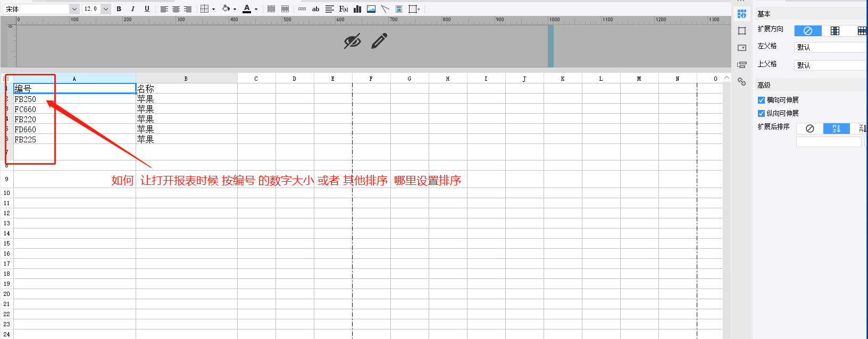Center-align the cell text

tap(176, 9)
